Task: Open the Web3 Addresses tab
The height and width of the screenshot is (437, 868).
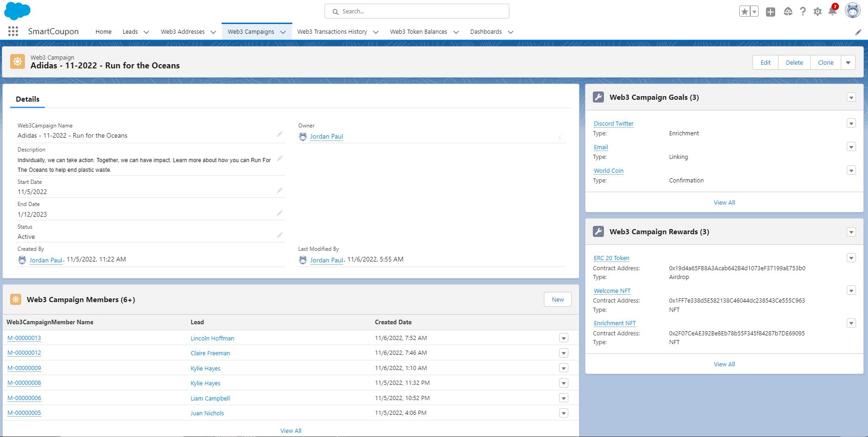Action: coord(182,31)
